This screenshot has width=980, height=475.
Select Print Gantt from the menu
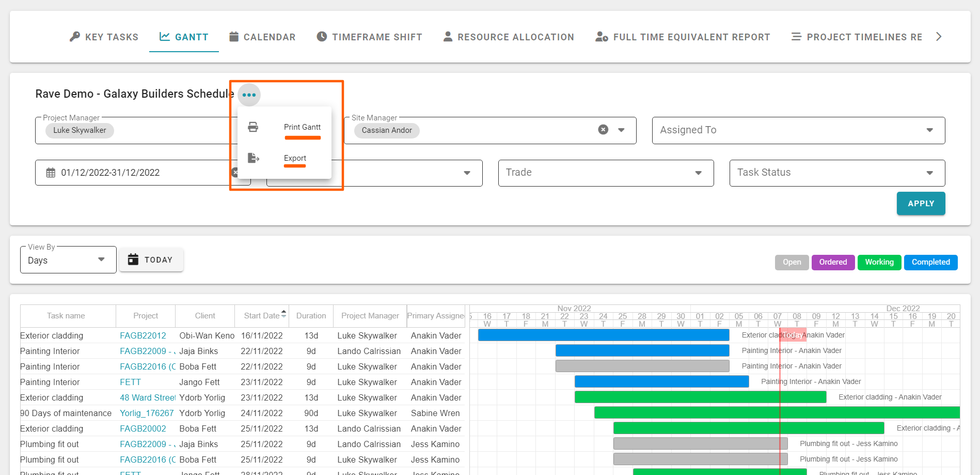(x=302, y=127)
